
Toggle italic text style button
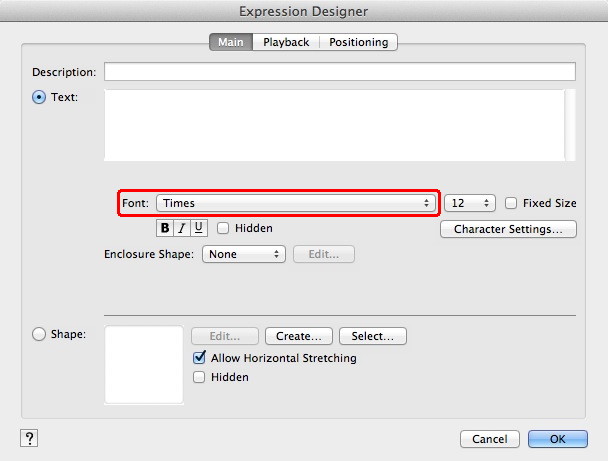coord(182,228)
